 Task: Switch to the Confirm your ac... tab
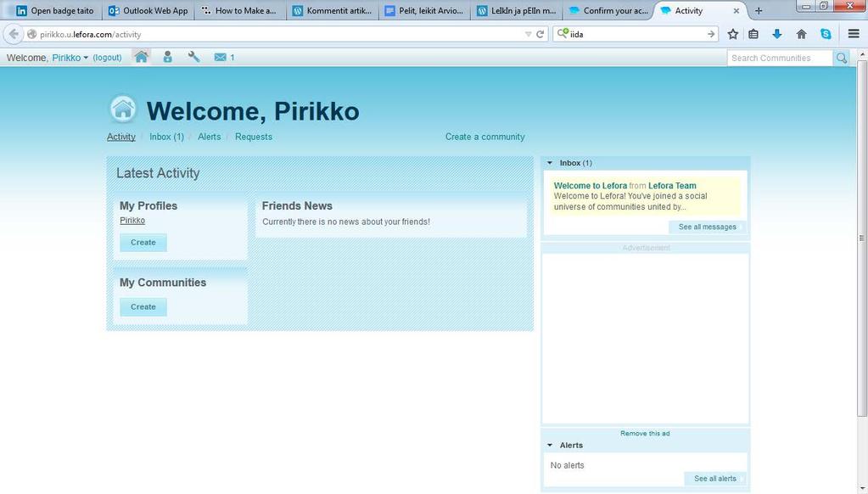(x=608, y=10)
